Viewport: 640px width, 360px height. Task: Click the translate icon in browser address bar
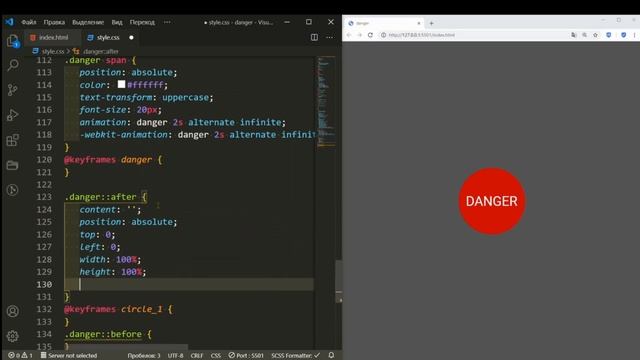[x=574, y=35]
